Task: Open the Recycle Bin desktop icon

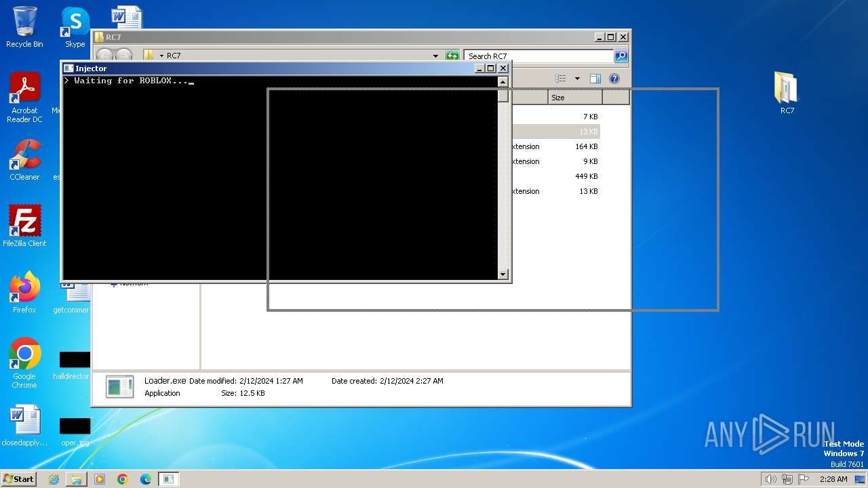Action: (24, 27)
